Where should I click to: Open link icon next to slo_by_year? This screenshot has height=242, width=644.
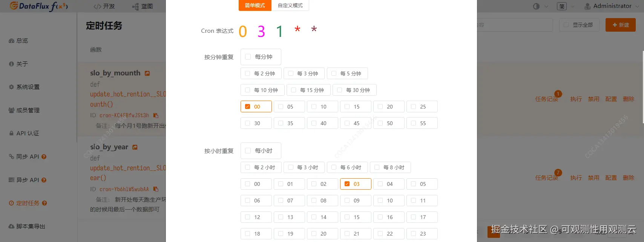135,147
